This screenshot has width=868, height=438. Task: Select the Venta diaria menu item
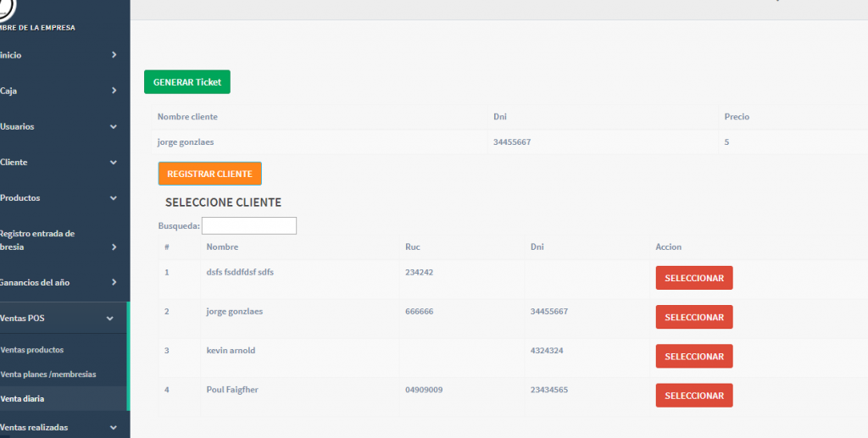(x=23, y=398)
